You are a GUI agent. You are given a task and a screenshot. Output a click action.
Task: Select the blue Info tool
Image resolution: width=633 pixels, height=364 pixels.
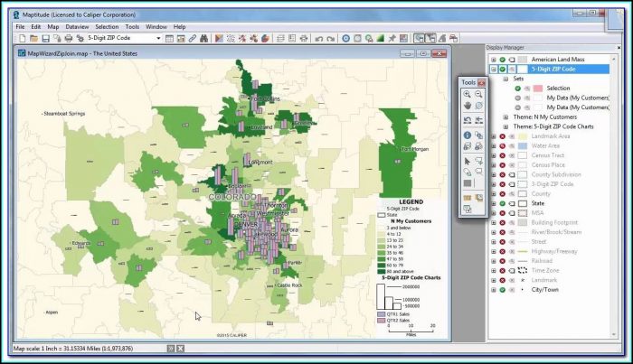click(468, 135)
